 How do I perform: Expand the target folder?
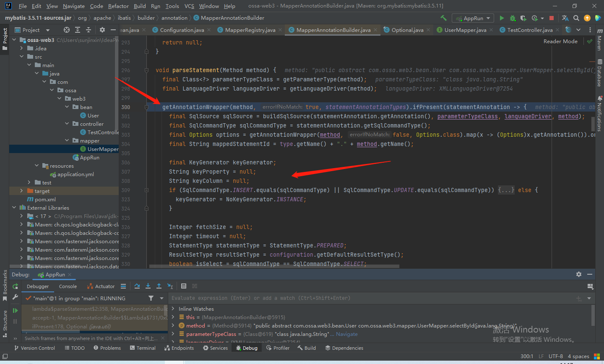click(x=21, y=191)
